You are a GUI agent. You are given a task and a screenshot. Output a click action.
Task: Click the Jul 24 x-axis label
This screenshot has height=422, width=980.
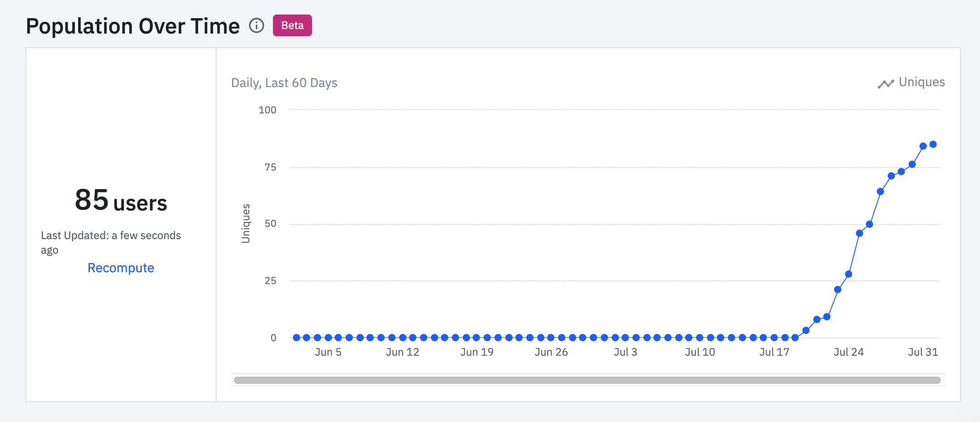(x=848, y=352)
